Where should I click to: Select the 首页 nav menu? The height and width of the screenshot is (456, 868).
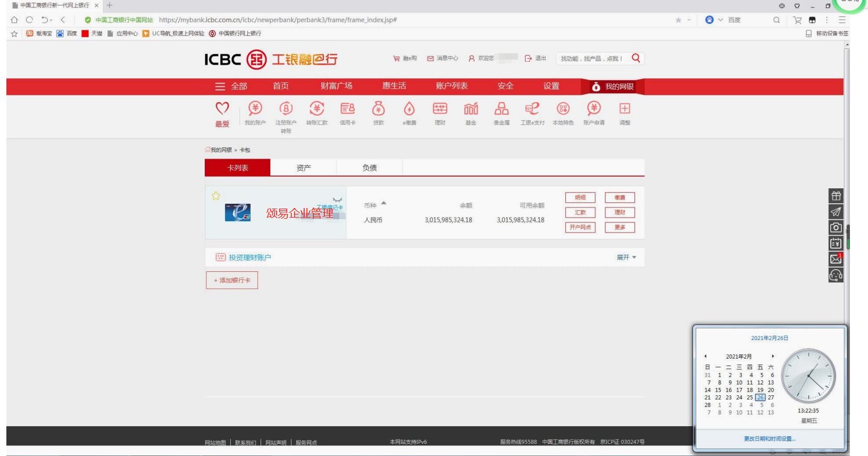click(281, 86)
